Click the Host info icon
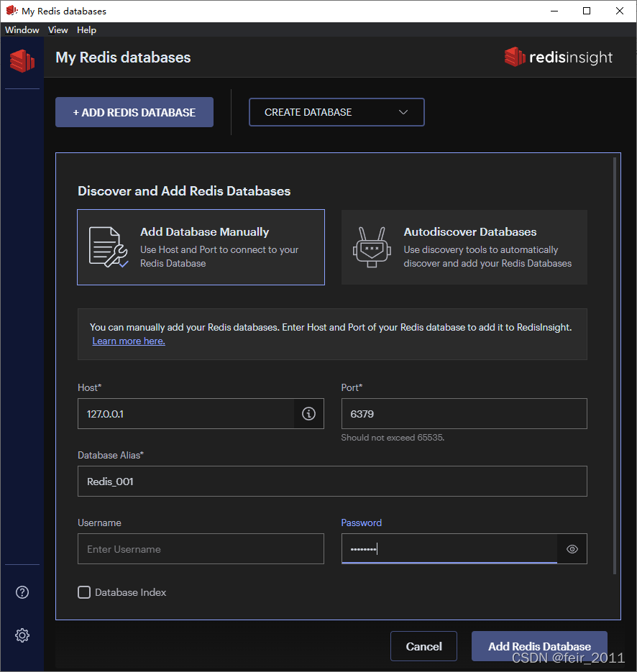 point(308,413)
